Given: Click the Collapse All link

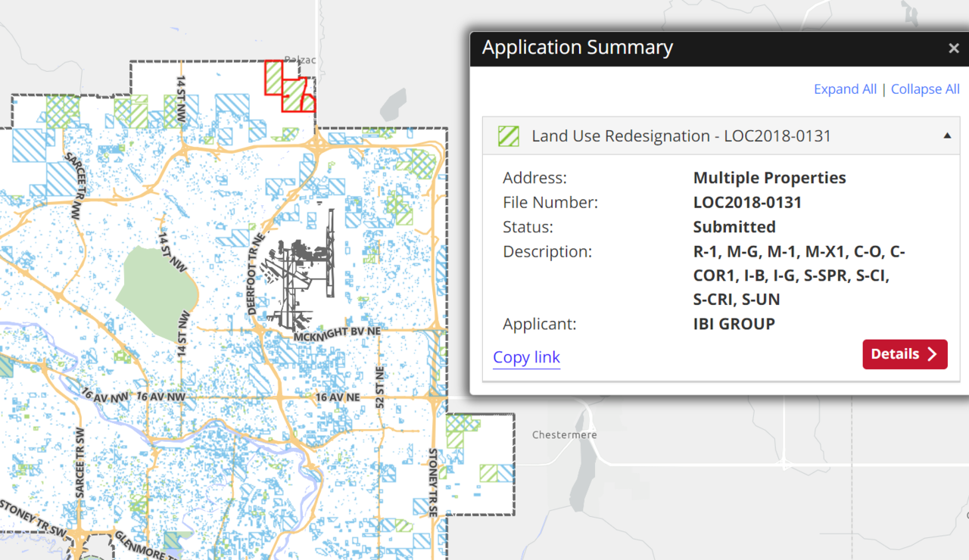Looking at the screenshot, I should click(925, 89).
